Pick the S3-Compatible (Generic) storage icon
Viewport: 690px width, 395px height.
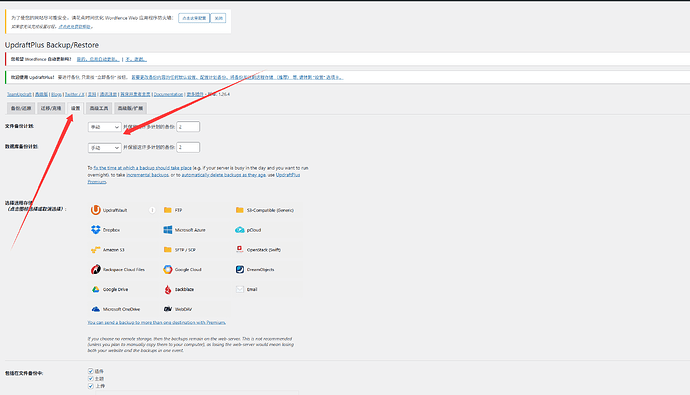point(239,210)
